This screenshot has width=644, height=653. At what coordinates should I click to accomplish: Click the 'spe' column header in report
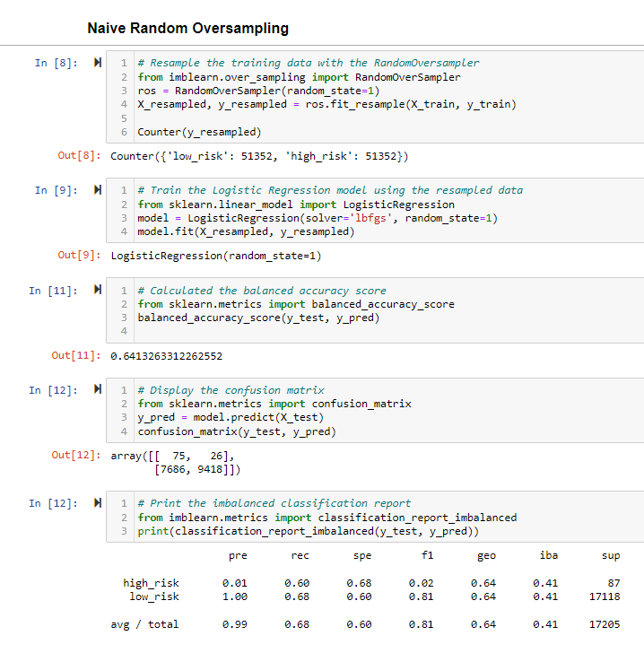[x=362, y=556]
